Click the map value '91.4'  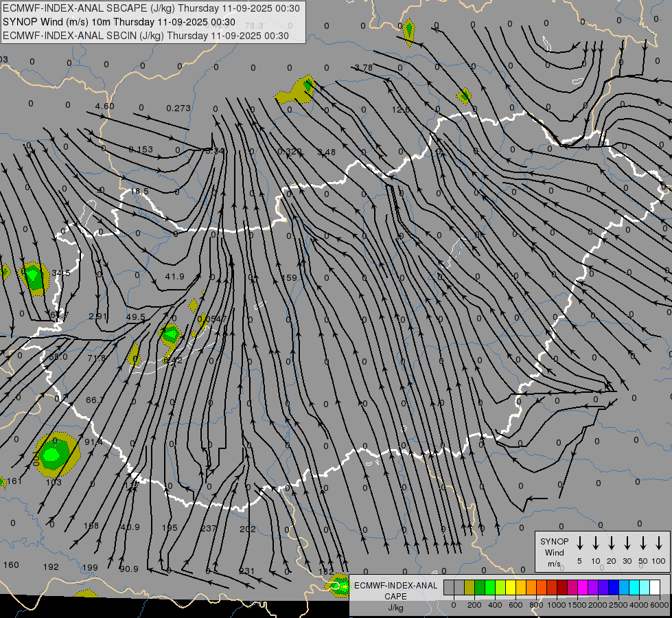[93, 442]
